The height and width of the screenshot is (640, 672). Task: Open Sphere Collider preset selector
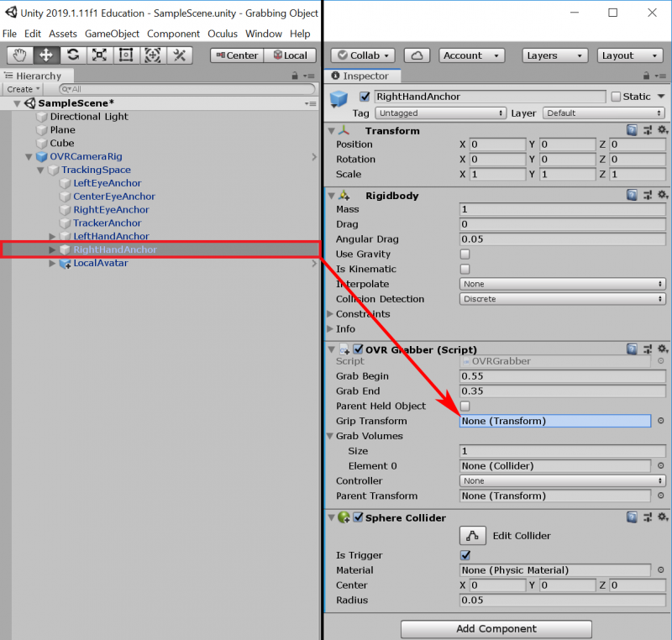[x=648, y=517]
